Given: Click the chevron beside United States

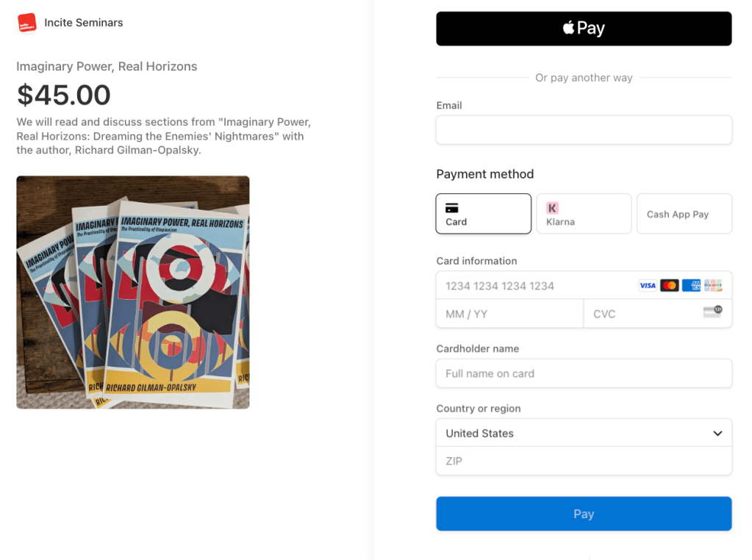Looking at the screenshot, I should [x=717, y=434].
